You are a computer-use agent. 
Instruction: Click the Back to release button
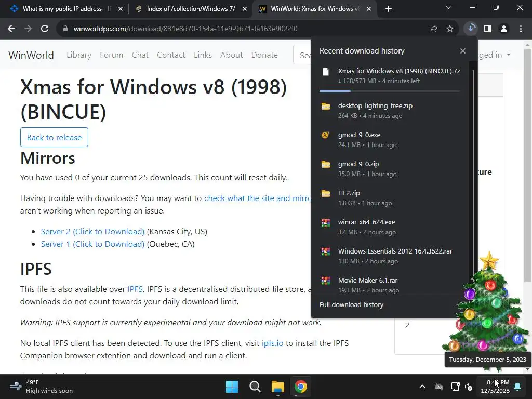tap(54, 137)
